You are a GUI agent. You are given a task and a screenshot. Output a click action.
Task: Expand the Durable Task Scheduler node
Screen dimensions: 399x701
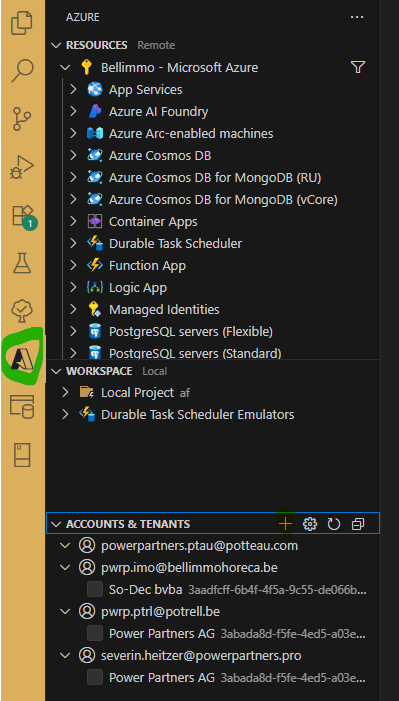[x=74, y=243]
